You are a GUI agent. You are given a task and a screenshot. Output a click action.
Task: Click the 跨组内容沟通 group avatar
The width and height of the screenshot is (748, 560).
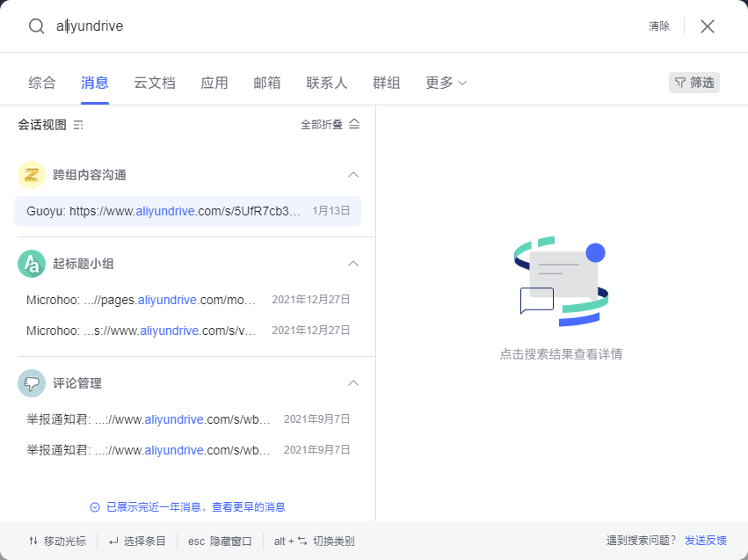pos(32,175)
